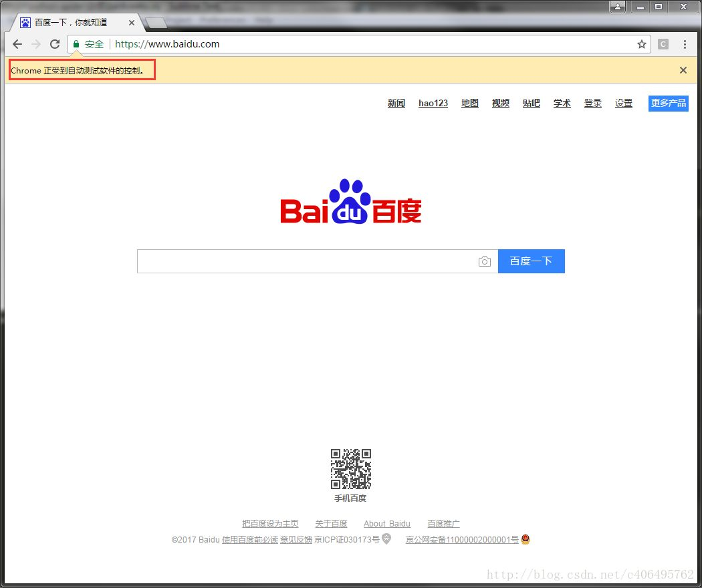Click the 手机百度 caption text

point(350,498)
